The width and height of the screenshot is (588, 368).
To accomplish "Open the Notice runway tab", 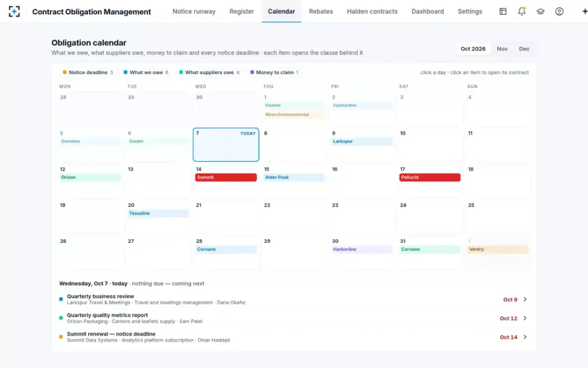I will [x=194, y=11].
